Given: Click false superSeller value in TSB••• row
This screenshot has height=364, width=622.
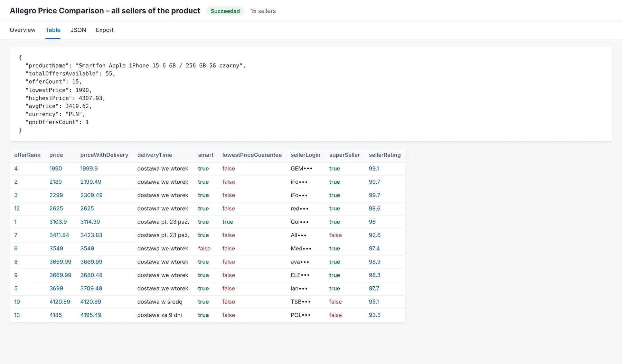Looking at the screenshot, I should click(336, 302).
